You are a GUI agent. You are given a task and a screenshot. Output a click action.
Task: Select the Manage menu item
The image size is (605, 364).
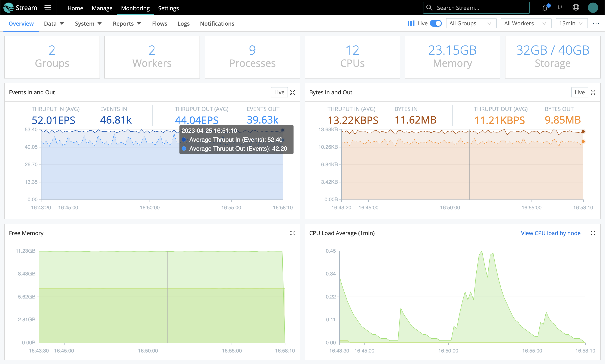[x=102, y=8]
